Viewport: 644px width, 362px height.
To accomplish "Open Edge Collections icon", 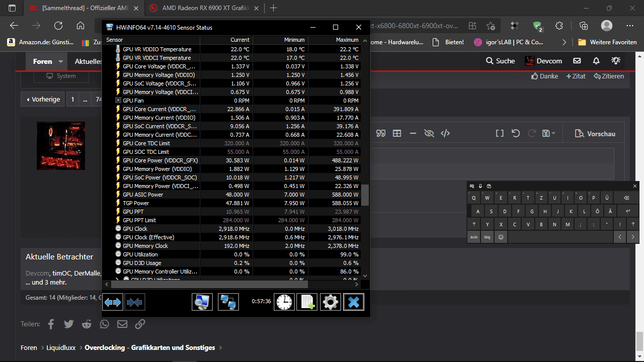I will pos(584,26).
